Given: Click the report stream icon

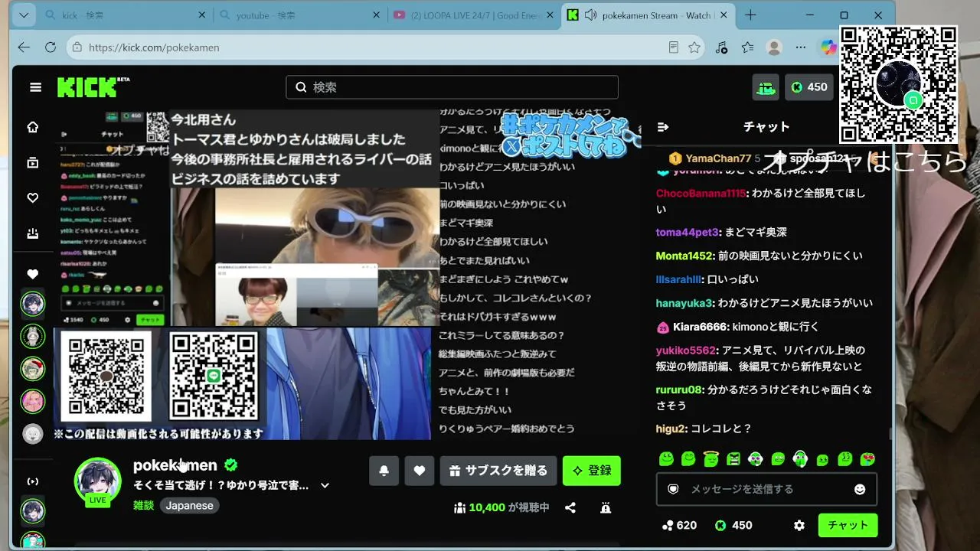Looking at the screenshot, I should (606, 507).
